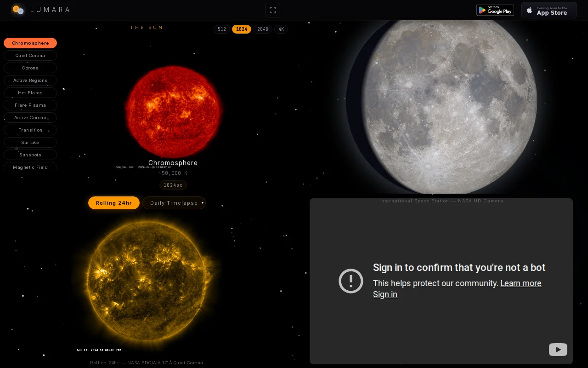This screenshot has width=588, height=368.
Task: Open the App Store badge
Action: [549, 10]
